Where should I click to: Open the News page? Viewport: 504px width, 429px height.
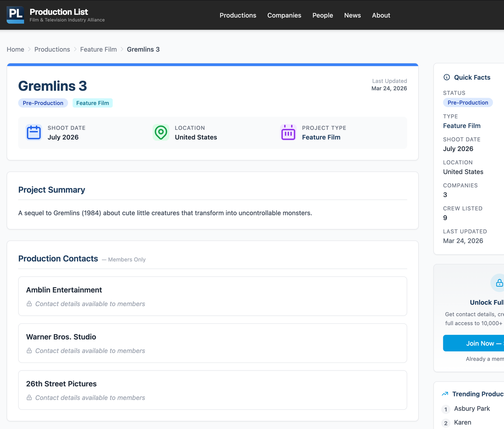click(352, 15)
